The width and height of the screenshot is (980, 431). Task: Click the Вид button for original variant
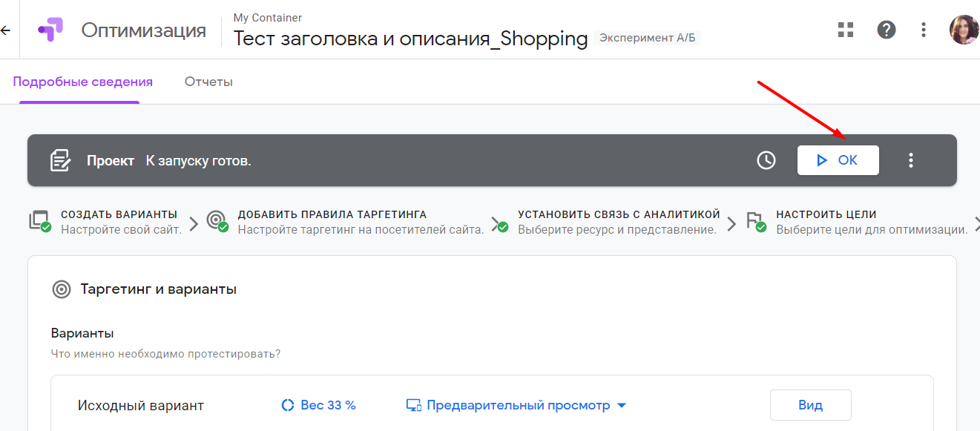[811, 405]
